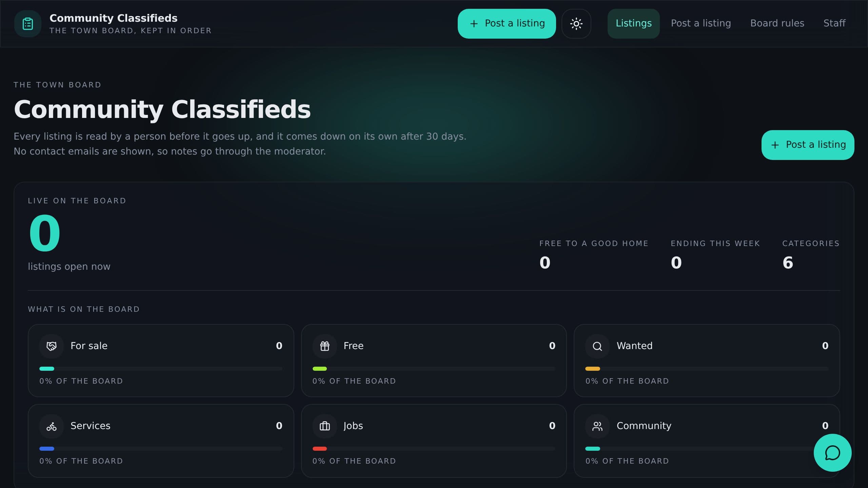
Task: Open the chat bubble floating button
Action: 832,453
